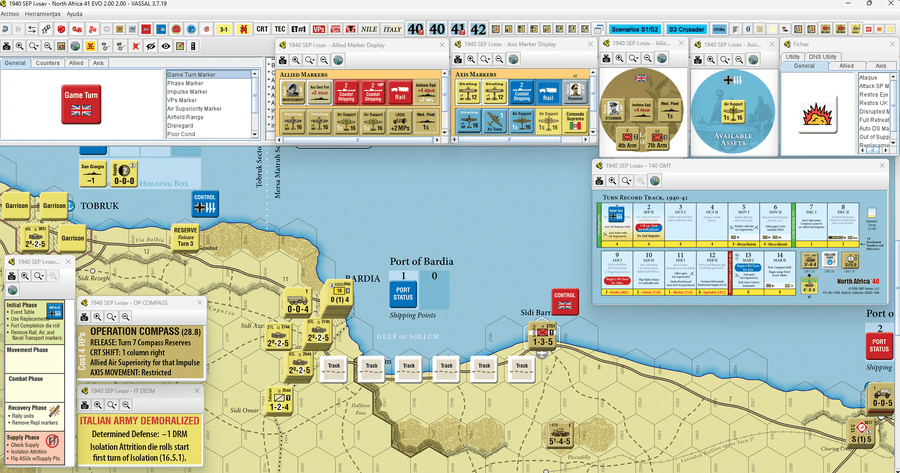This screenshot has height=473, width=900.
Task: Click camera icon in Axis Marker Display
Action: click(457, 59)
